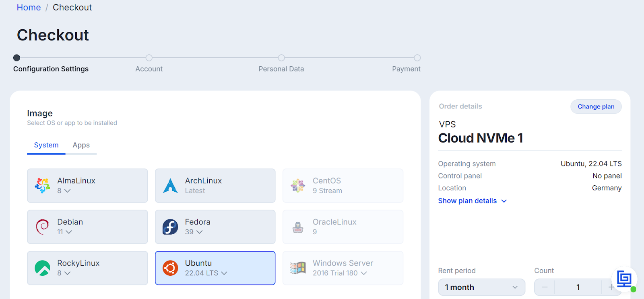Go to Home breadcrumb link
The image size is (644, 299).
[29, 8]
